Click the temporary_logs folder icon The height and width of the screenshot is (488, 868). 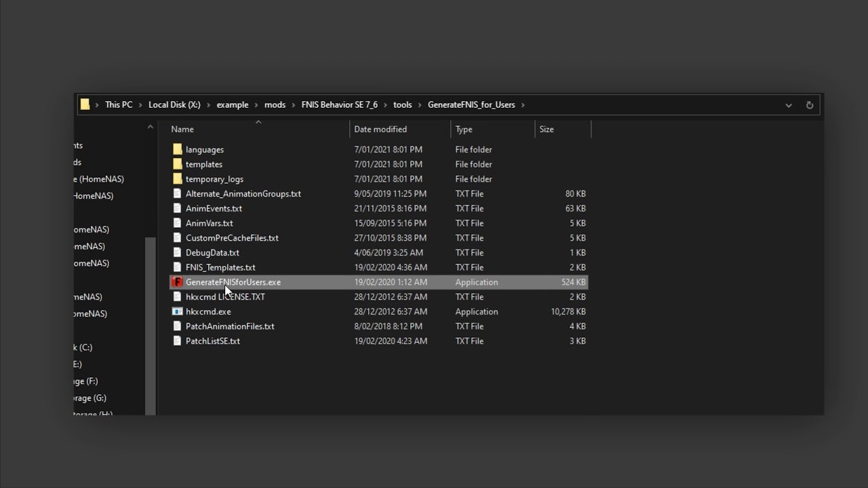178,179
